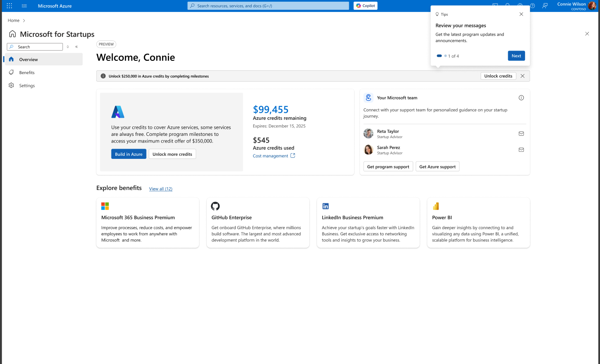Image resolution: width=600 pixels, height=364 pixels.
Task: Click Get Azure support button
Action: coord(438,167)
